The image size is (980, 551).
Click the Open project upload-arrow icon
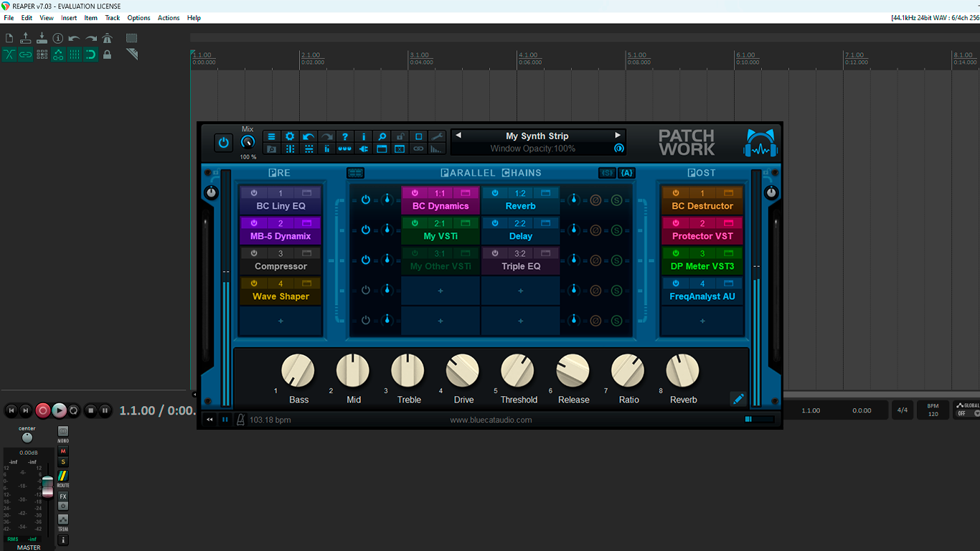click(x=26, y=38)
